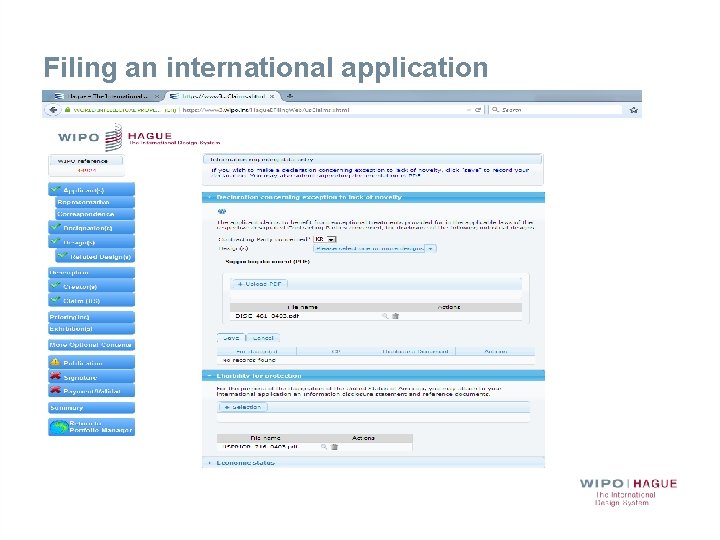The image size is (720, 540).
Task: Click Return to Portfolio Manager button
Action: pos(91,427)
